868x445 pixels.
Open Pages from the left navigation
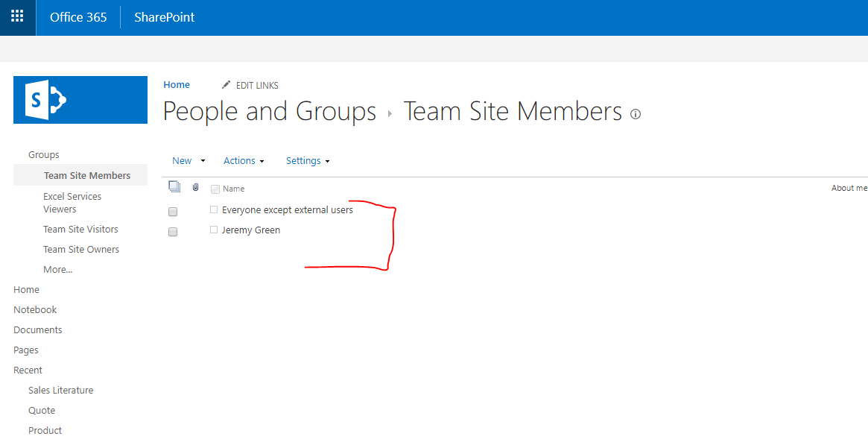[26, 350]
